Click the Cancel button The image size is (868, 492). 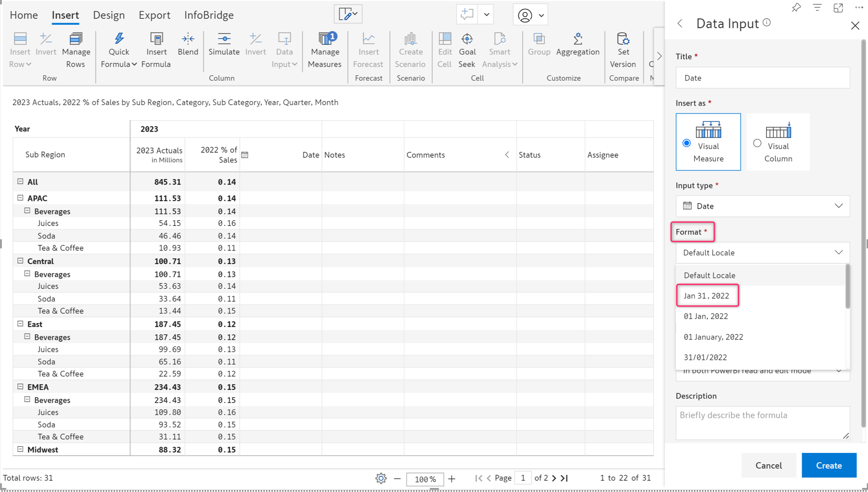pyautogui.click(x=768, y=465)
